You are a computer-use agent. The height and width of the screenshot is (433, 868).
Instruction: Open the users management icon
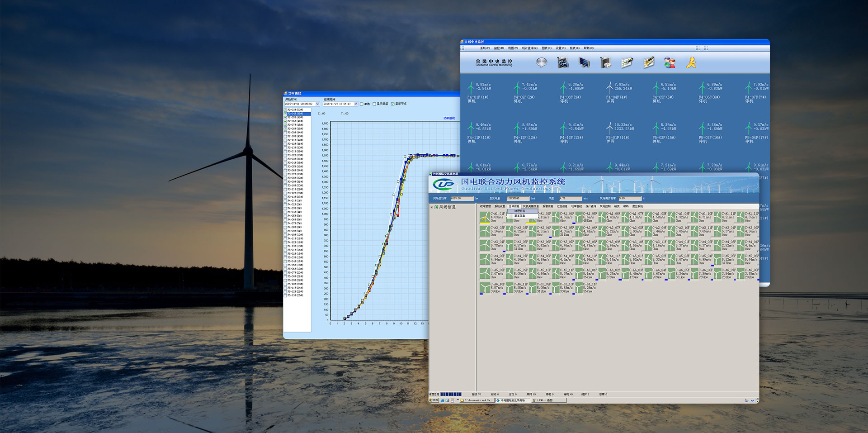[x=670, y=62]
